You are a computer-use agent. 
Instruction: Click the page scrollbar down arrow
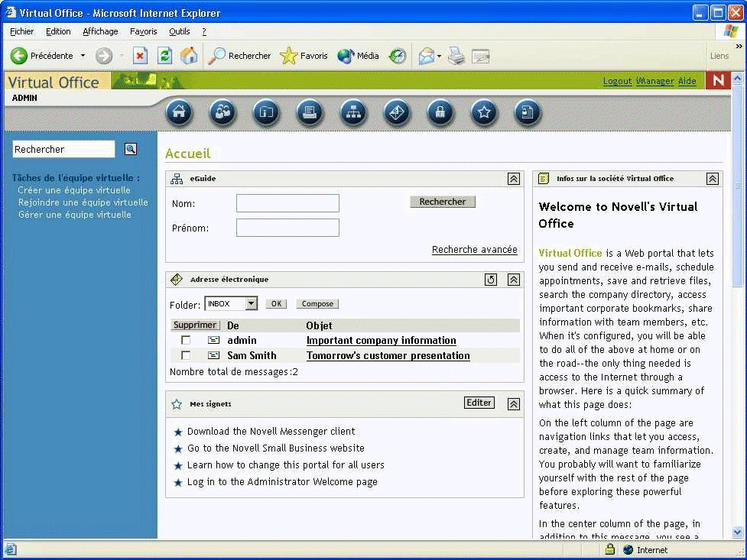(x=738, y=532)
